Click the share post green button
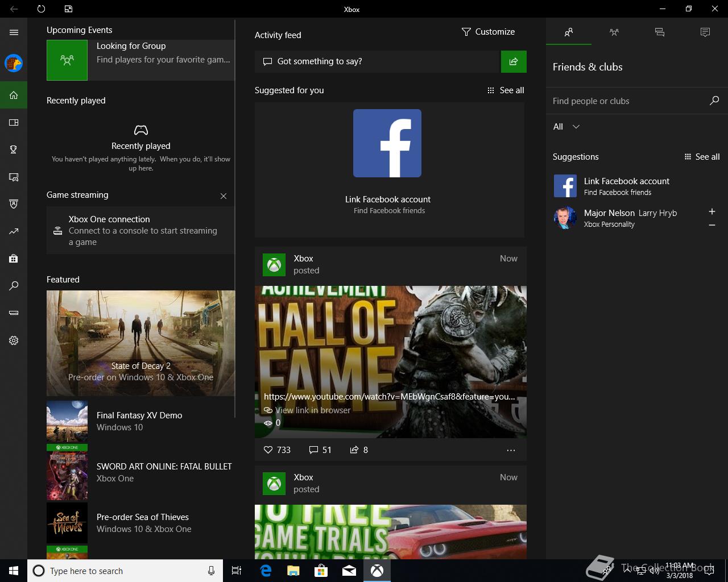The image size is (728, 582). (514, 61)
